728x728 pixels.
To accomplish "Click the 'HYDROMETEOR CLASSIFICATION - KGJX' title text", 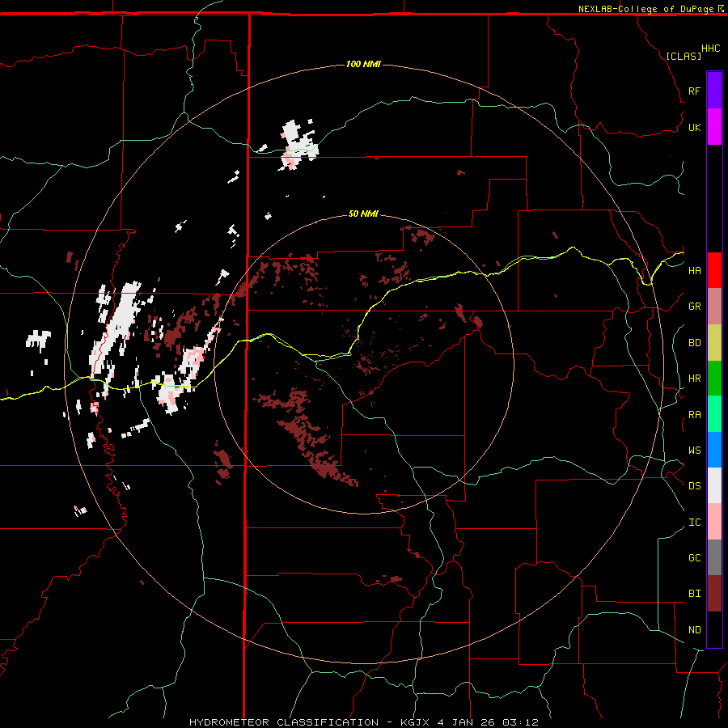I will (x=311, y=722).
